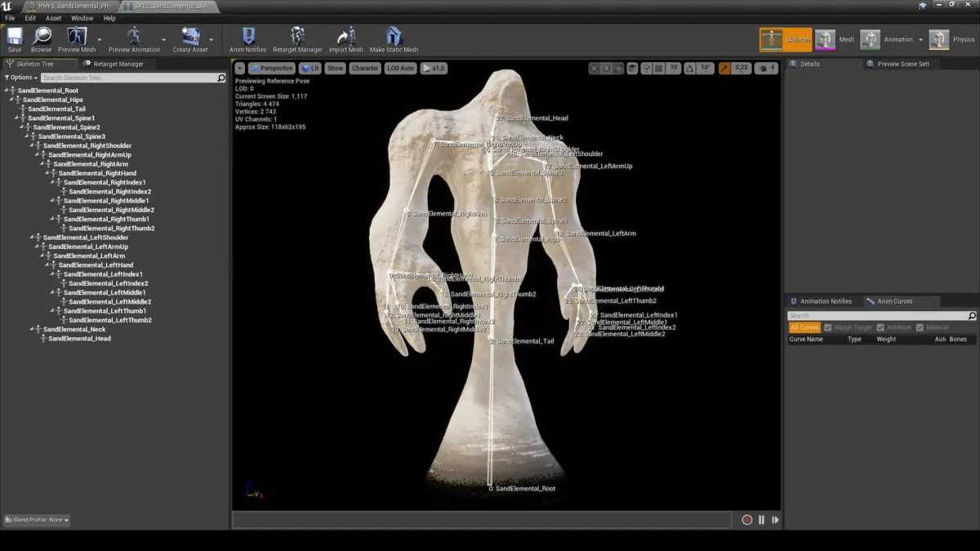Select the translate gizmo mode icon
The height and width of the screenshot is (551, 980).
(595, 69)
